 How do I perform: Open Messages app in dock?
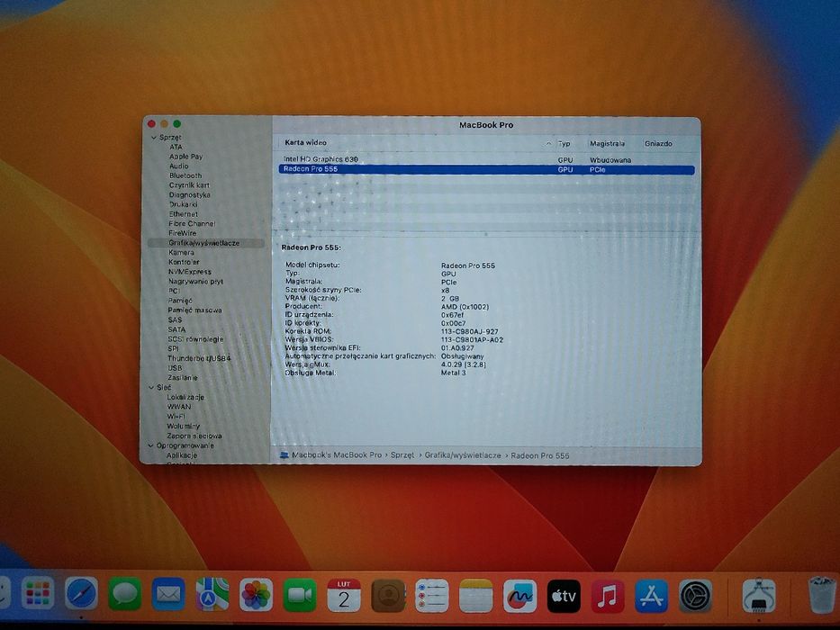coord(125,594)
